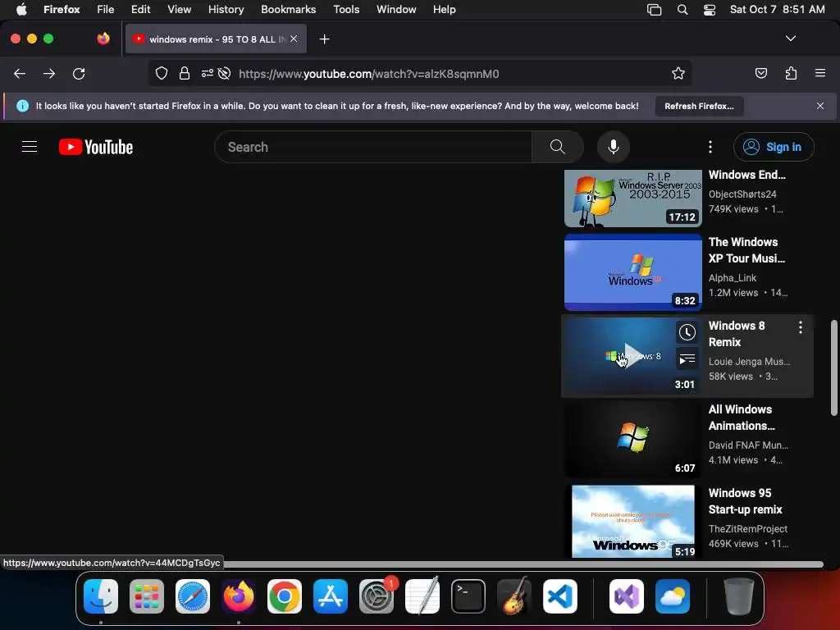Open options menu for Windows 8 Remix

point(801,327)
